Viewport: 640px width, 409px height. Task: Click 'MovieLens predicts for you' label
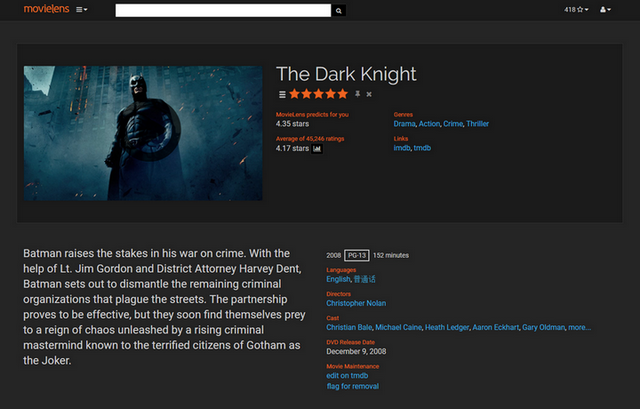(312, 115)
